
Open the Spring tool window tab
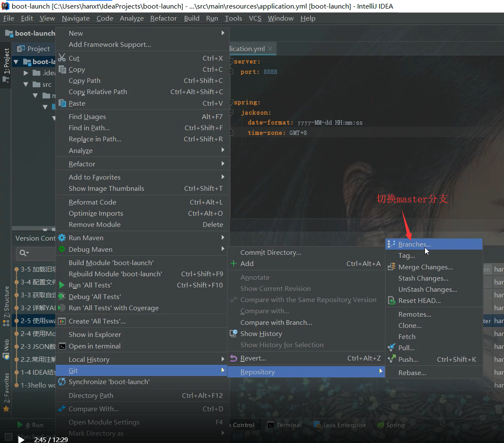(x=391, y=425)
